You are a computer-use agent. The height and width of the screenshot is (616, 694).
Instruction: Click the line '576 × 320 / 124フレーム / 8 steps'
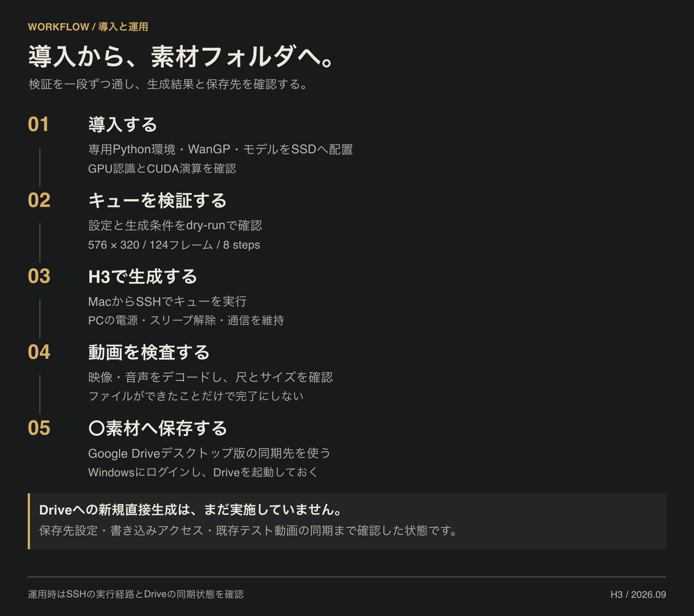[174, 245]
